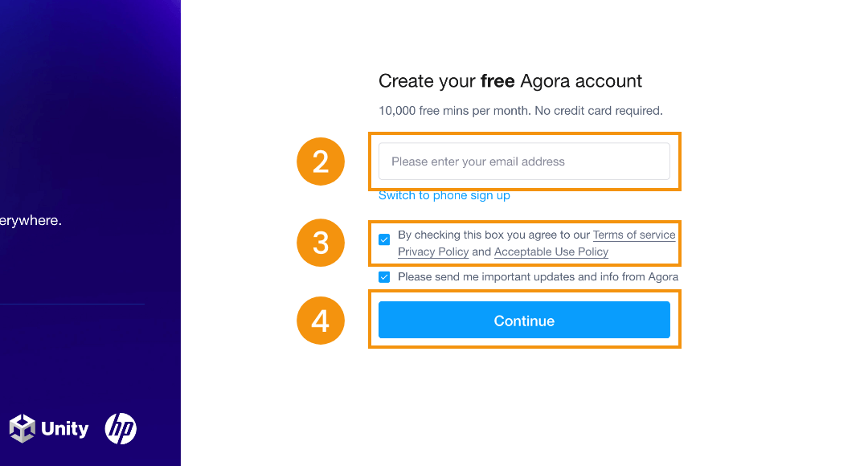Click the orange step 2 badge
The height and width of the screenshot is (466, 868).
click(321, 161)
